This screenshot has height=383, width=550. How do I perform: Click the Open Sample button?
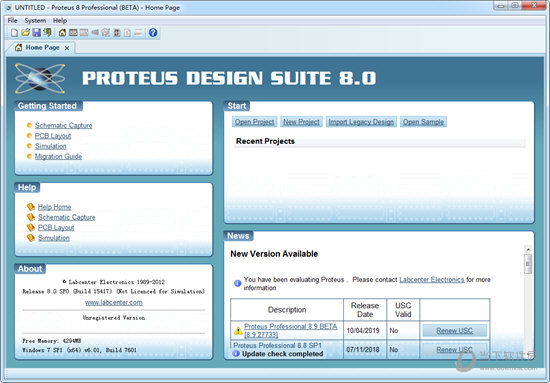click(x=423, y=122)
